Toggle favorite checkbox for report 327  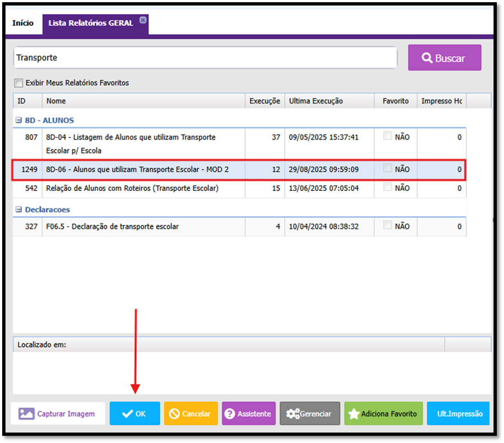coord(388,225)
